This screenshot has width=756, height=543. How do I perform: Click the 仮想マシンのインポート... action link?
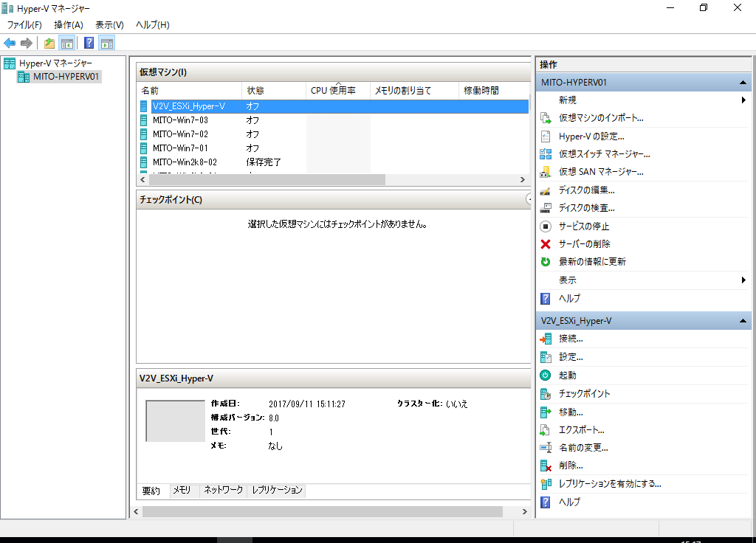click(601, 118)
